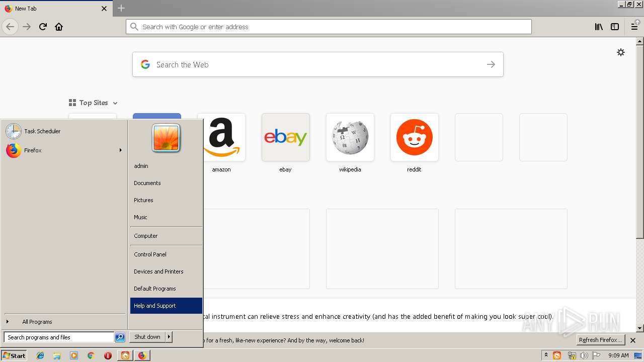
Task: Open a new tab with plus button
Action: [121, 8]
